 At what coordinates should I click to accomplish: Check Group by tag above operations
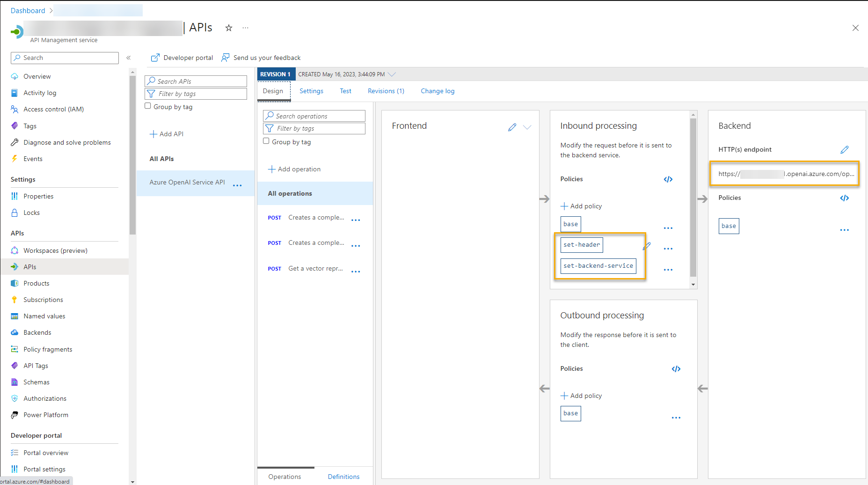(x=266, y=140)
